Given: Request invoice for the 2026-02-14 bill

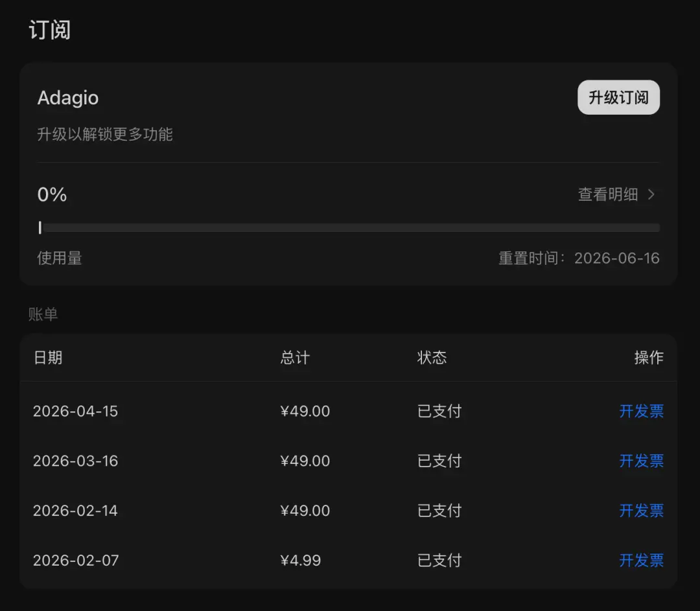Looking at the screenshot, I should [641, 511].
